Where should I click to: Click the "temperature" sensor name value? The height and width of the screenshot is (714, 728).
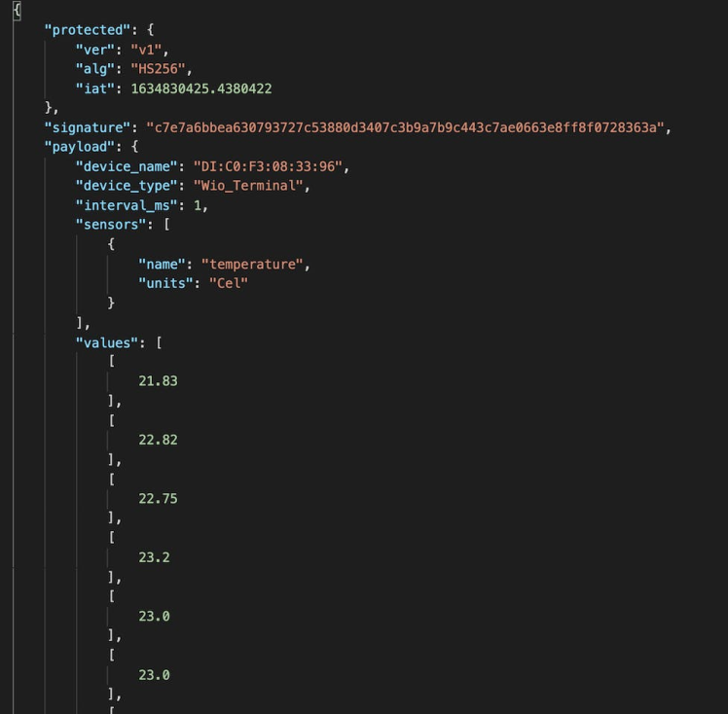(x=253, y=264)
